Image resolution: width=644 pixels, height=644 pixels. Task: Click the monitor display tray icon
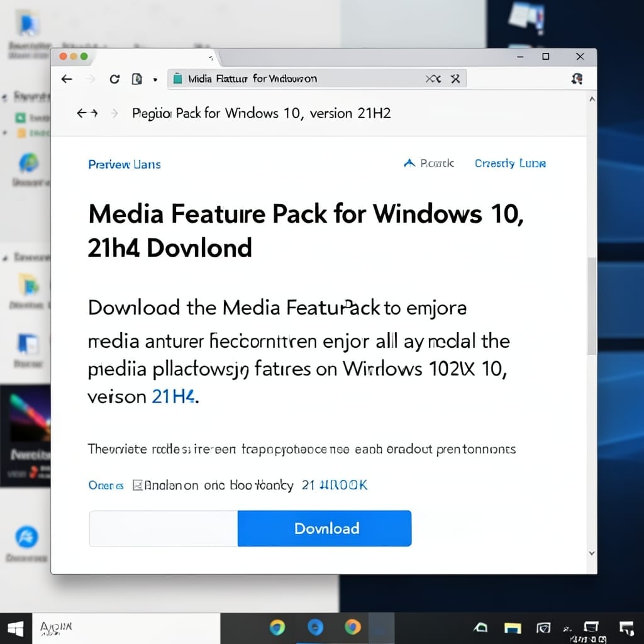point(591,627)
